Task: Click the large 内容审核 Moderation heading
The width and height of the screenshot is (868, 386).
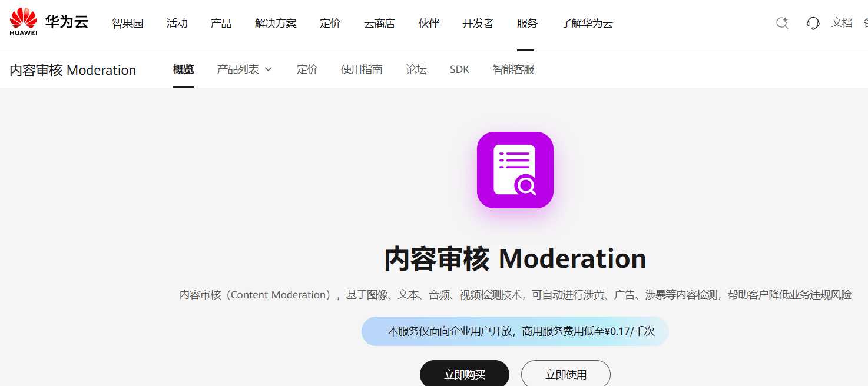Action: coord(515,259)
